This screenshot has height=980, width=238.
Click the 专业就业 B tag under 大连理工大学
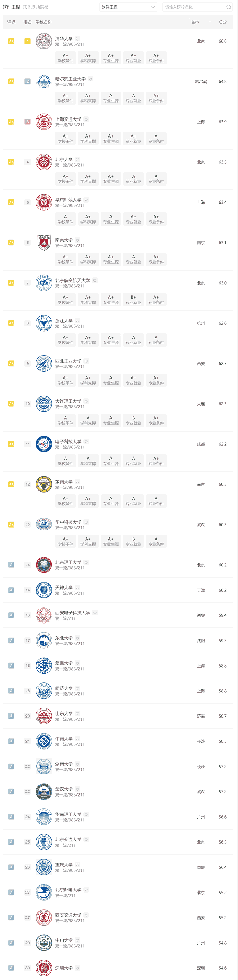(133, 421)
